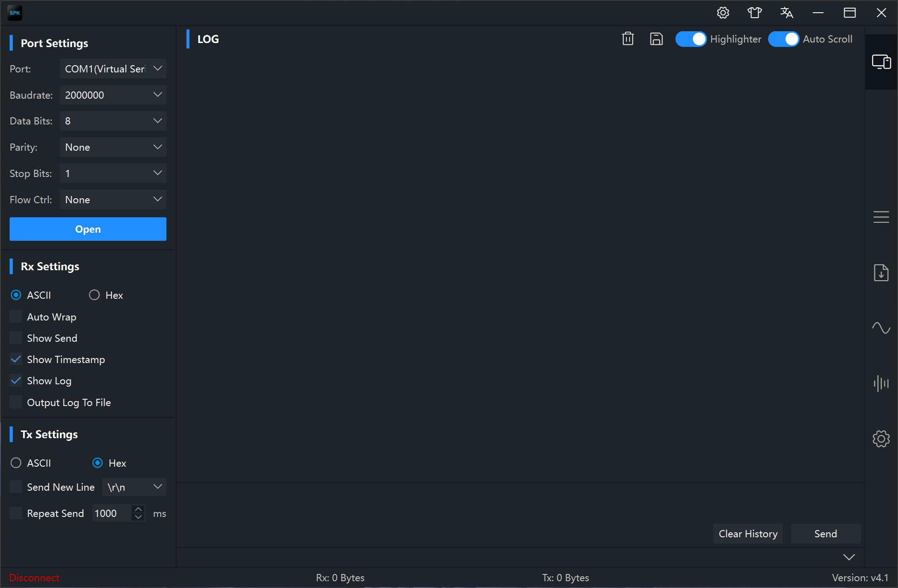Minimize the application window
The width and height of the screenshot is (898, 588).
coord(818,13)
